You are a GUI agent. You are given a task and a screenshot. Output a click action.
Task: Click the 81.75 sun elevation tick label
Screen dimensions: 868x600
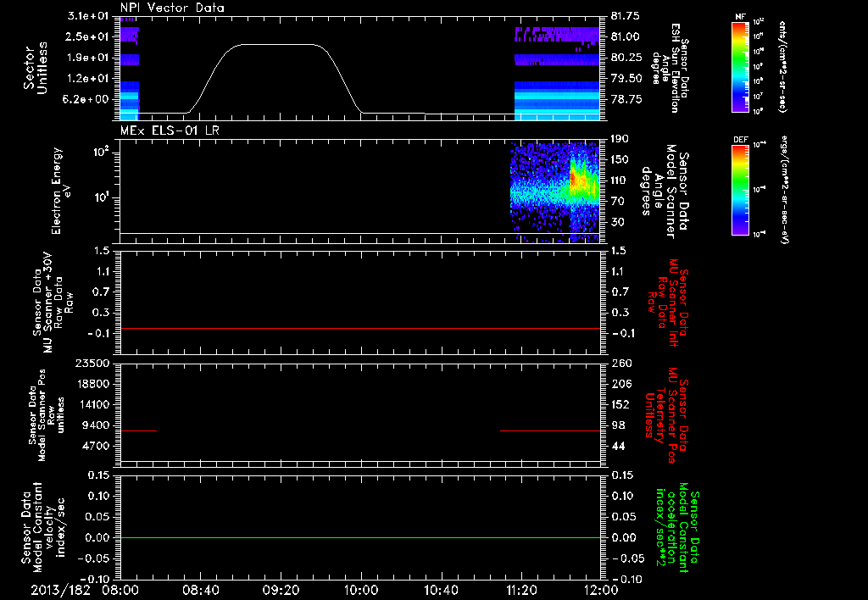(x=626, y=16)
